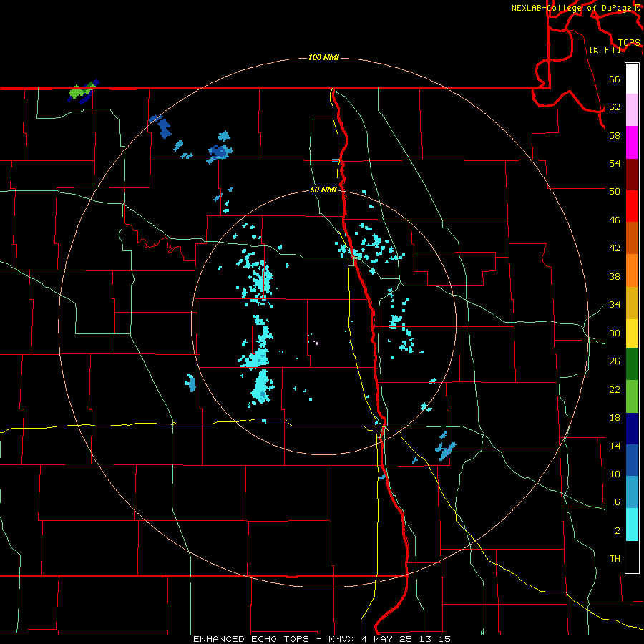
Task: Click the gold swatch in the legend
Action: [x=632, y=303]
